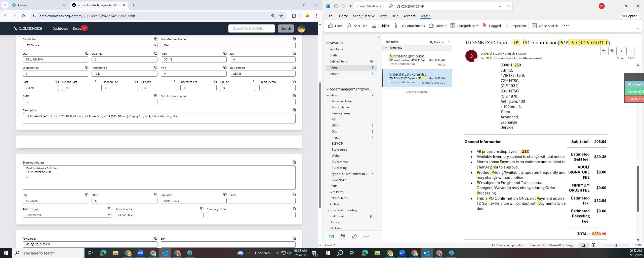Open Current Mailbox scope dropdown
The height and width of the screenshot is (258, 644).
[369, 6]
